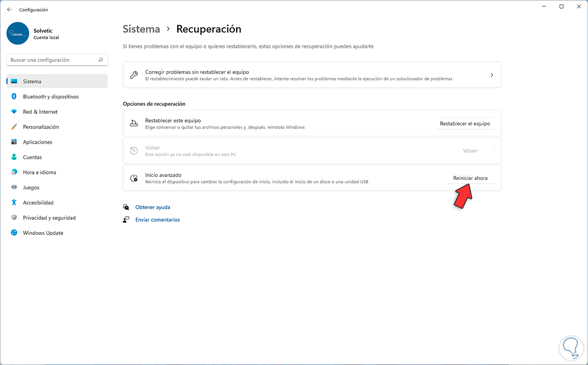Open the Obtener ayuda link
588x365 pixels.
[x=152, y=208]
